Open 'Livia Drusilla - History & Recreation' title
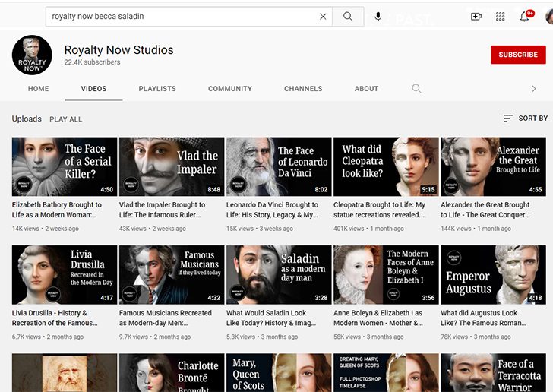 tap(55, 318)
